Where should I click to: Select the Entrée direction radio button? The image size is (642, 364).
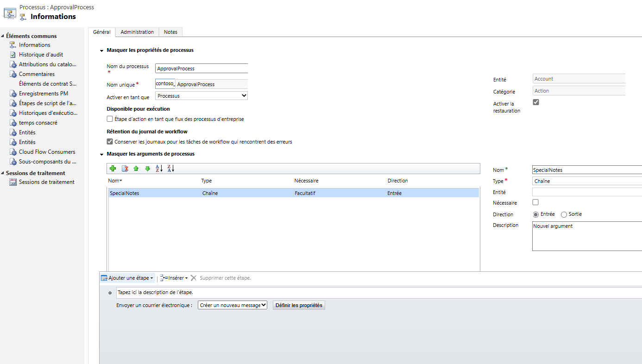536,214
